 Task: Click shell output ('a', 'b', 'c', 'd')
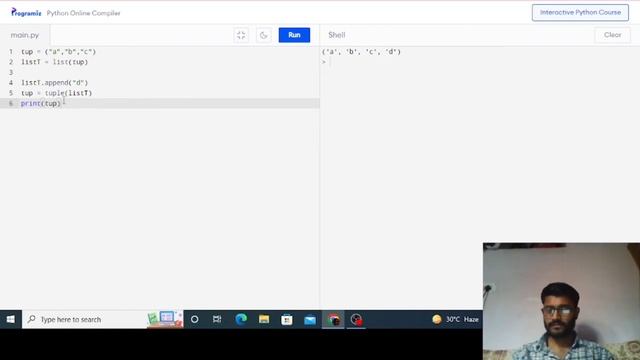point(361,52)
